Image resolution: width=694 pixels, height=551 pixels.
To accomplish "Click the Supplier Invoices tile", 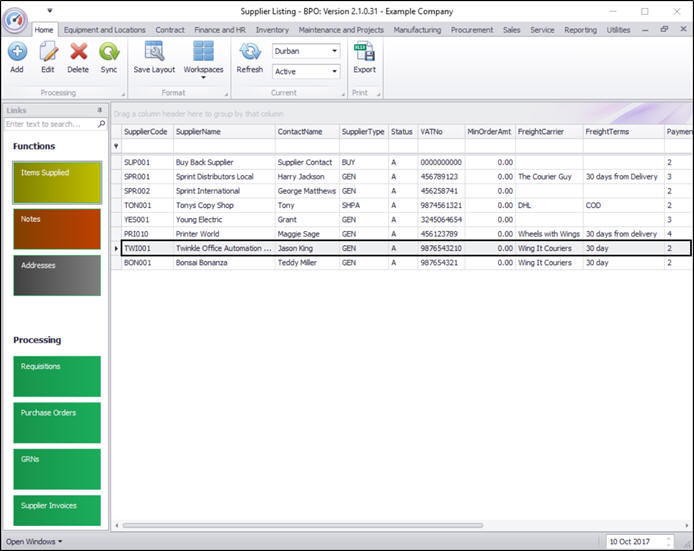I will tap(57, 510).
